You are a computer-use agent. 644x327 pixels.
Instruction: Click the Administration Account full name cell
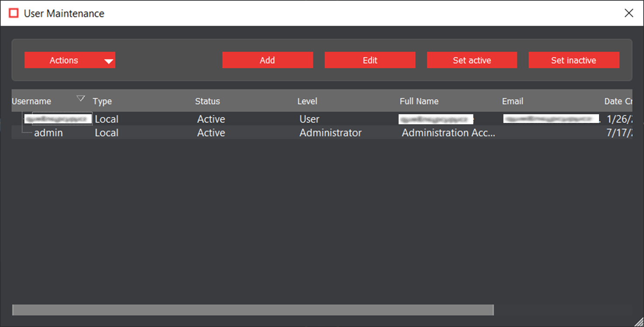[x=448, y=133]
